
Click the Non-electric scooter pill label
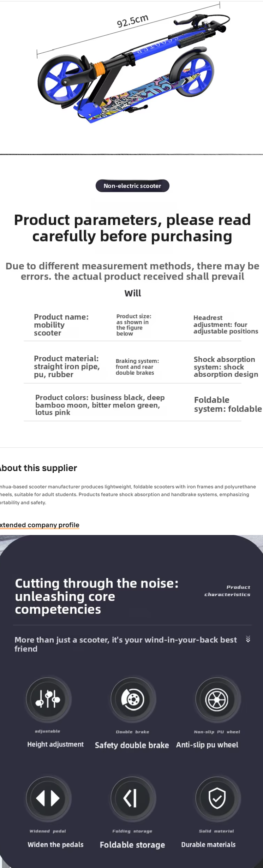click(132, 186)
